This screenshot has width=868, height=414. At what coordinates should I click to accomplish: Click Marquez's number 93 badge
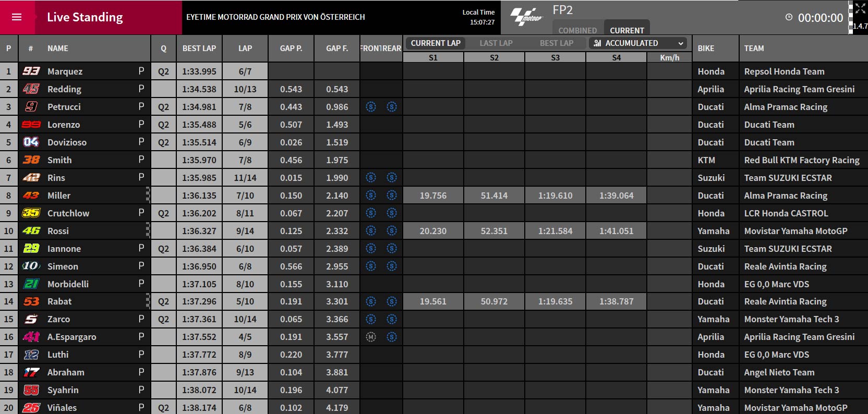(31, 71)
